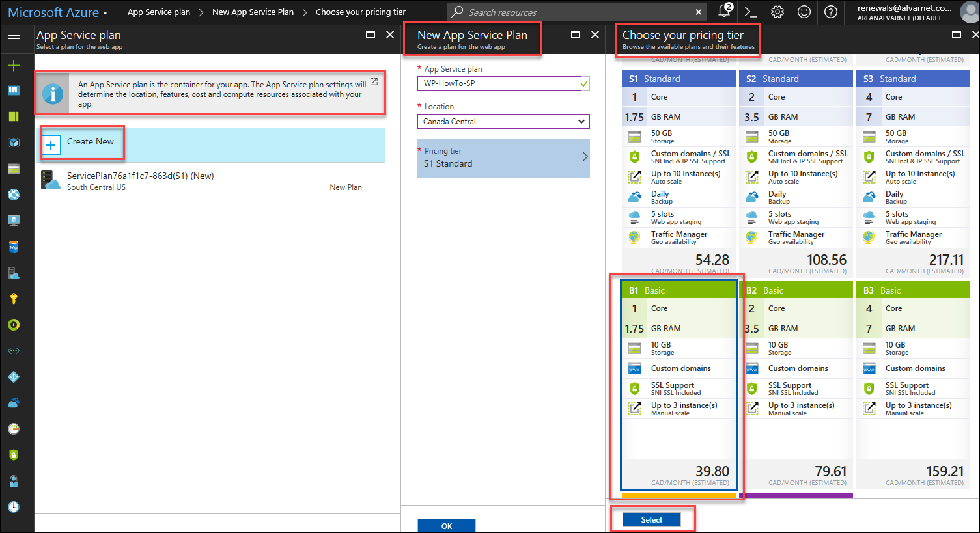Image resolution: width=980 pixels, height=533 pixels.
Task: Click the account avatar picture
Action: point(970,12)
